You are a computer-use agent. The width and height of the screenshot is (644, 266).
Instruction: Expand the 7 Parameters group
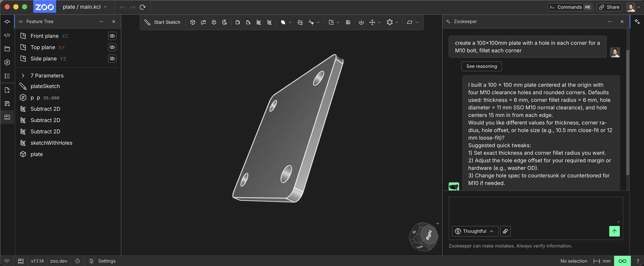23,76
